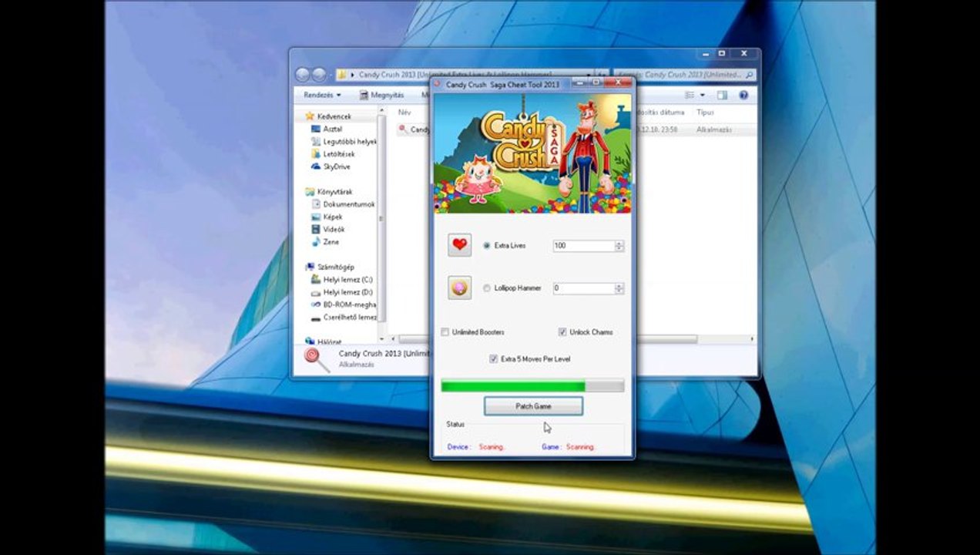Image resolution: width=980 pixels, height=555 pixels.
Task: Click the view layout icon in Explorer toolbar
Action: click(x=690, y=95)
